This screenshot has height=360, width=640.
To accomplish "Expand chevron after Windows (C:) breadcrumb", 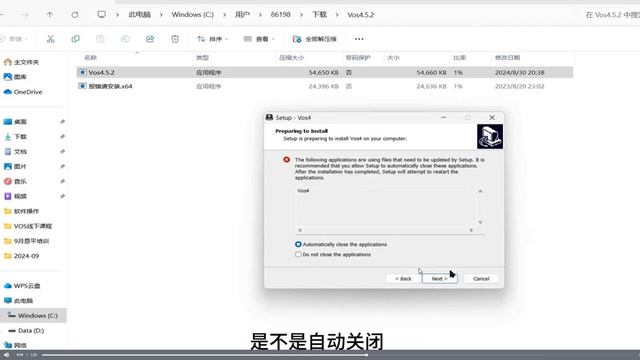I will tap(224, 15).
